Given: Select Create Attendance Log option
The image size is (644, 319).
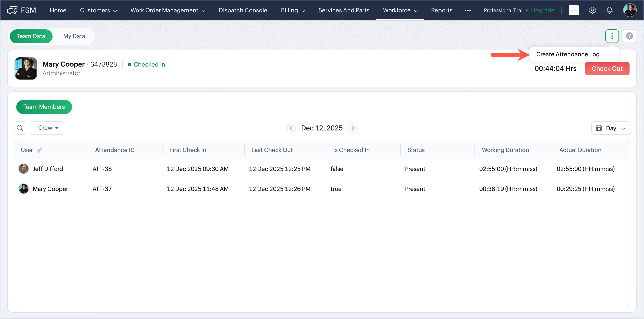Looking at the screenshot, I should pos(567,54).
